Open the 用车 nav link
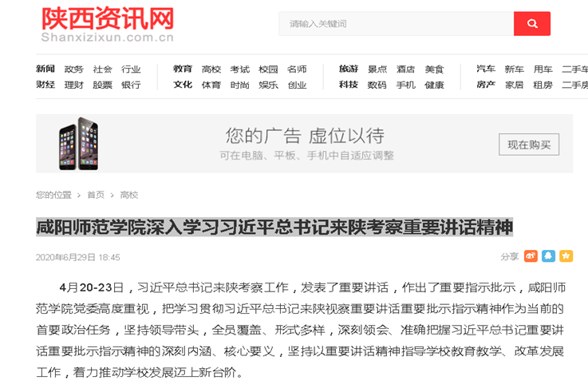The image size is (588, 392). click(x=543, y=69)
